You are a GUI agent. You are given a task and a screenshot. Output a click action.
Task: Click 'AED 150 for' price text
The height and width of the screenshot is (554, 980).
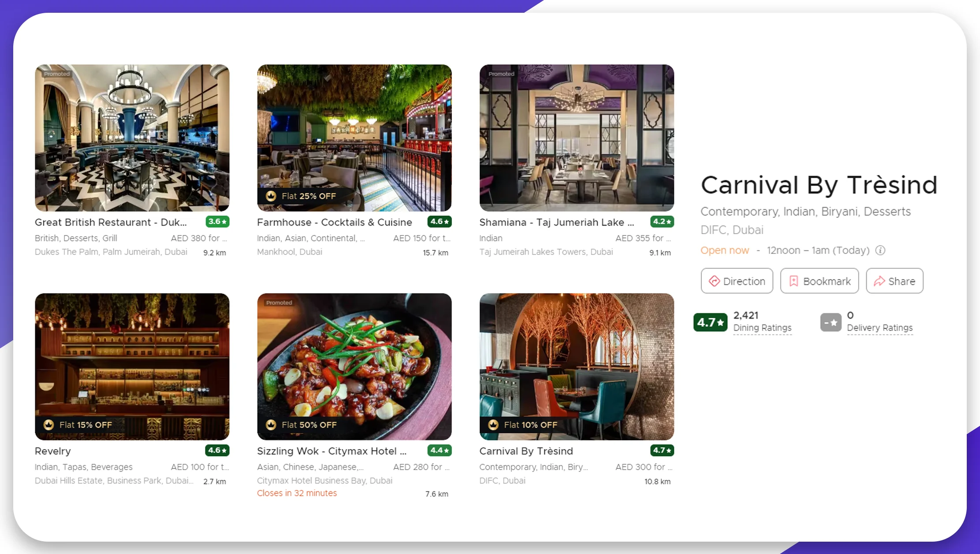coord(421,238)
